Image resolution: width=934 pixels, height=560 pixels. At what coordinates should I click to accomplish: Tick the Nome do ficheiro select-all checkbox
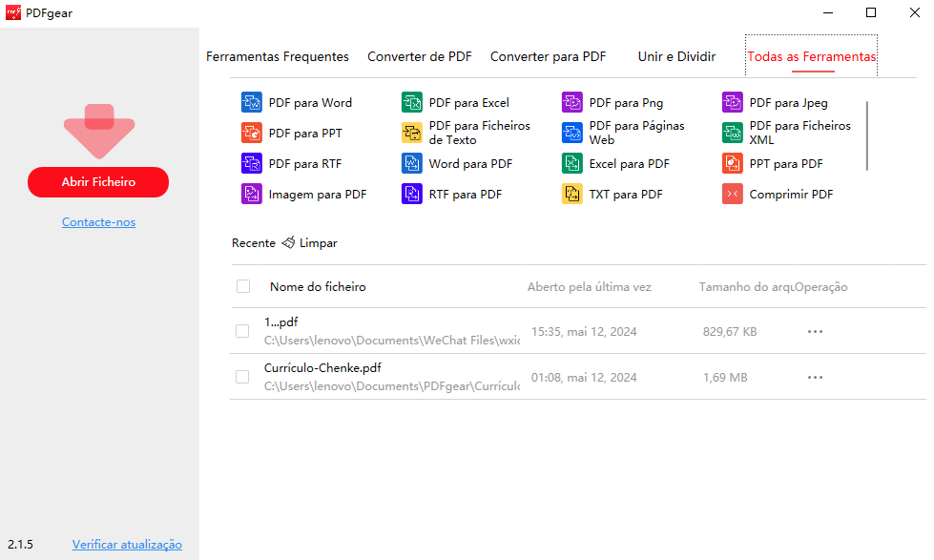(243, 286)
